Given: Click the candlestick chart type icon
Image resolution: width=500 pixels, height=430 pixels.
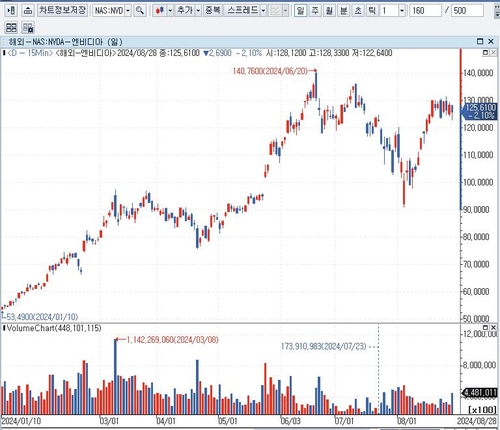Looking at the screenshot, I should (x=160, y=11).
